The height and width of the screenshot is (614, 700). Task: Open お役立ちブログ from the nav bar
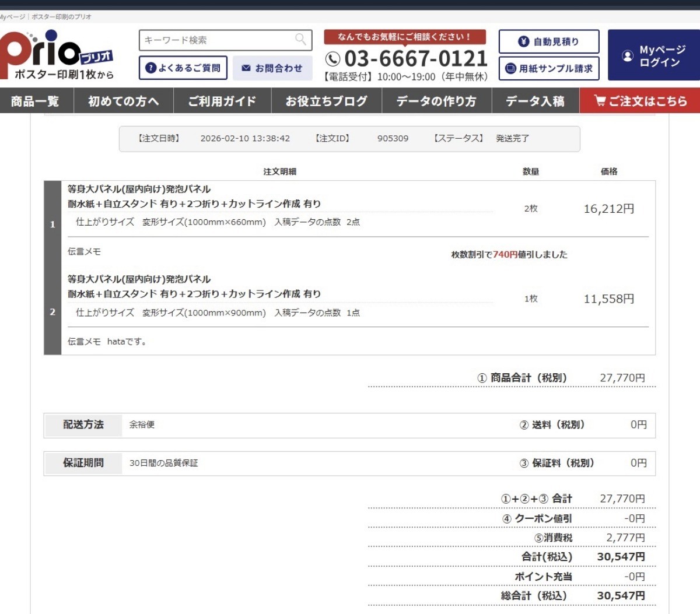tap(326, 101)
